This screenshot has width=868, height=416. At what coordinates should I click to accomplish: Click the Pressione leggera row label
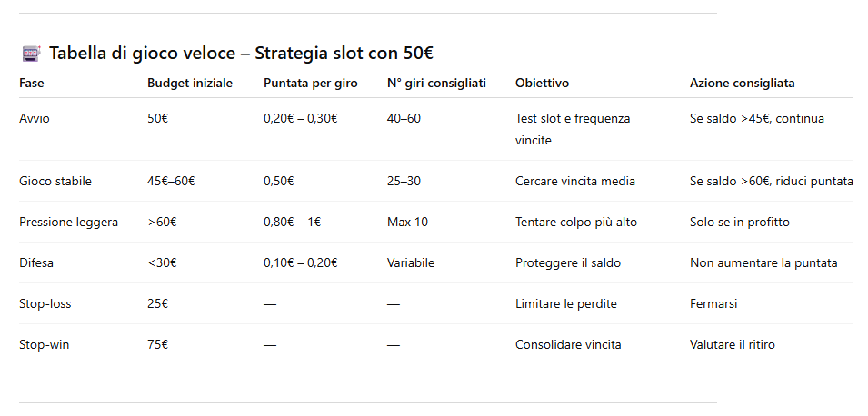(x=69, y=223)
